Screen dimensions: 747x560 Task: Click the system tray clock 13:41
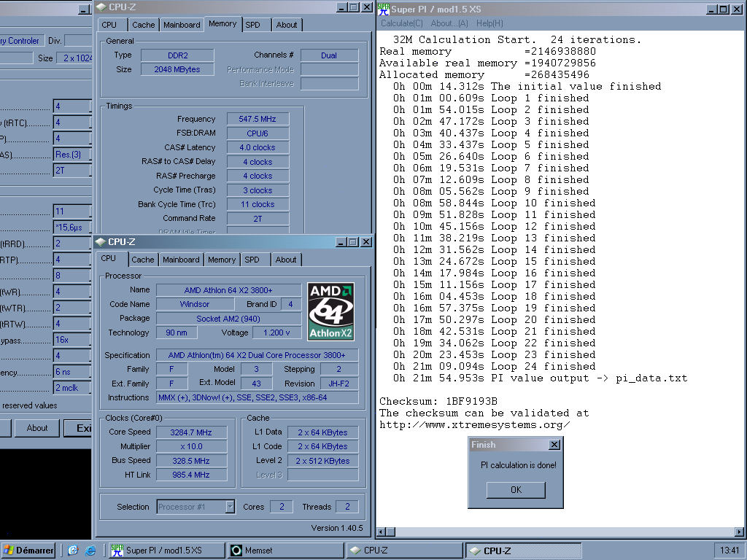tap(729, 550)
